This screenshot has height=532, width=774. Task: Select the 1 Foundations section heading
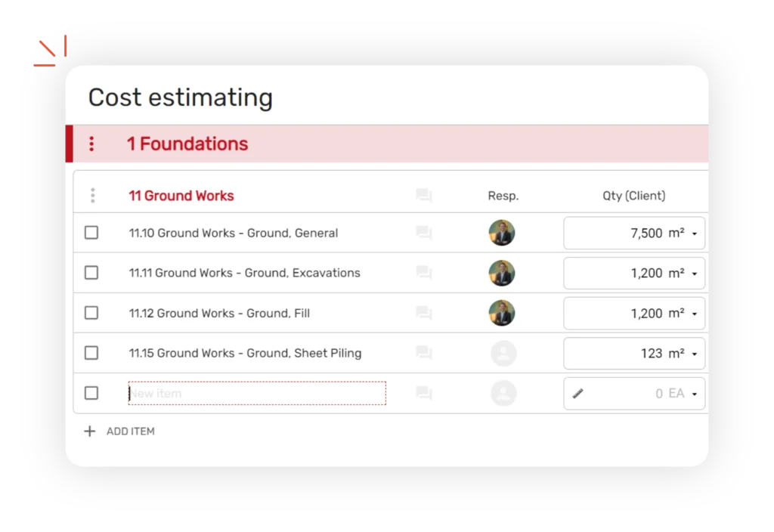pyautogui.click(x=187, y=144)
